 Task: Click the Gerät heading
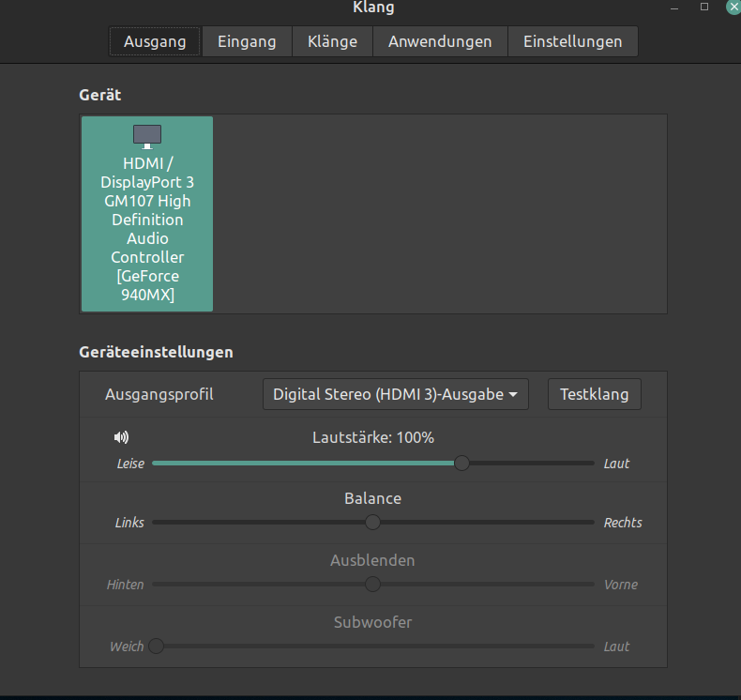pos(99,95)
